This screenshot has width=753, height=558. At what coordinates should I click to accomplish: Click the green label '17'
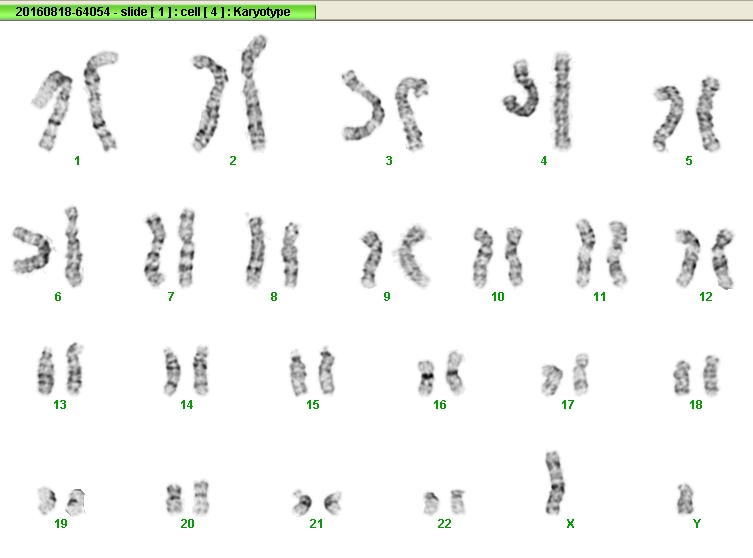(x=568, y=405)
